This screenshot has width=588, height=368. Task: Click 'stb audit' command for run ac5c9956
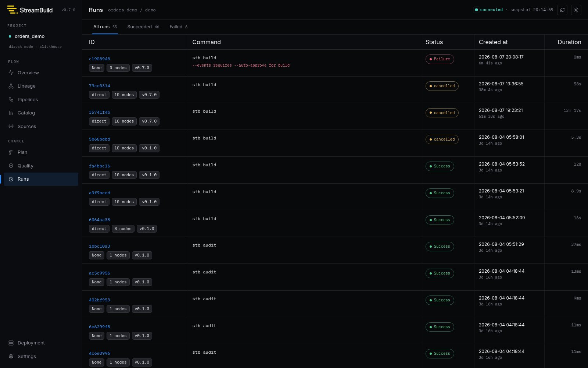click(204, 272)
